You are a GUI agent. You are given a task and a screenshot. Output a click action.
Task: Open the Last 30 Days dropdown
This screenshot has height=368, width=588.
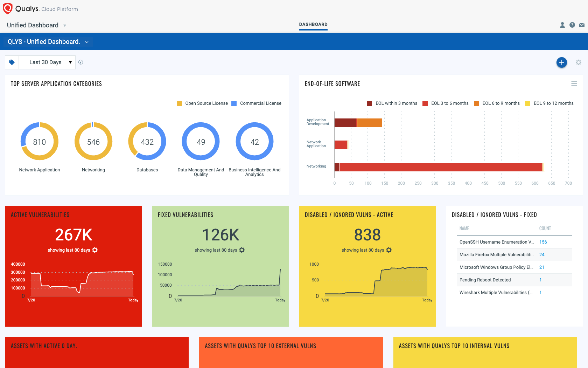click(47, 62)
